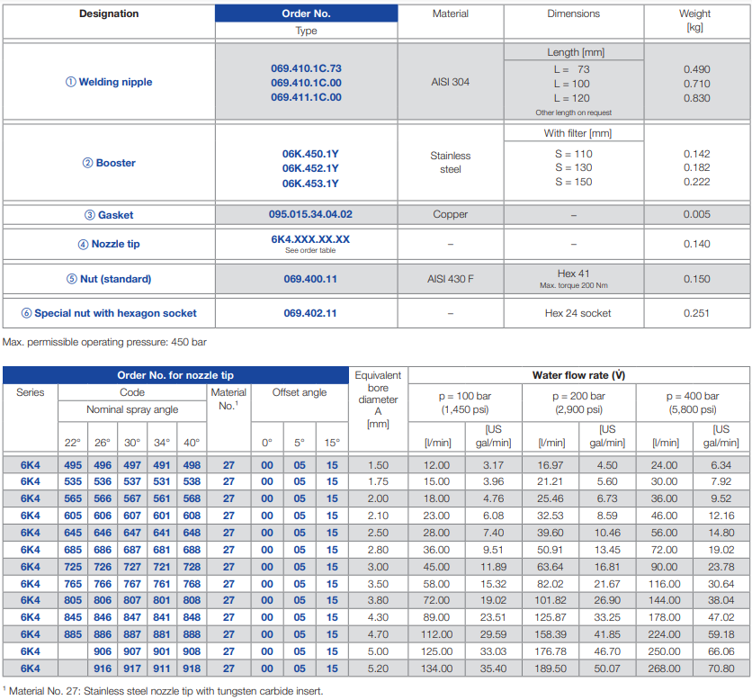Click 'Other length on request' note
Screen dimensions: 752x700
coord(574,112)
